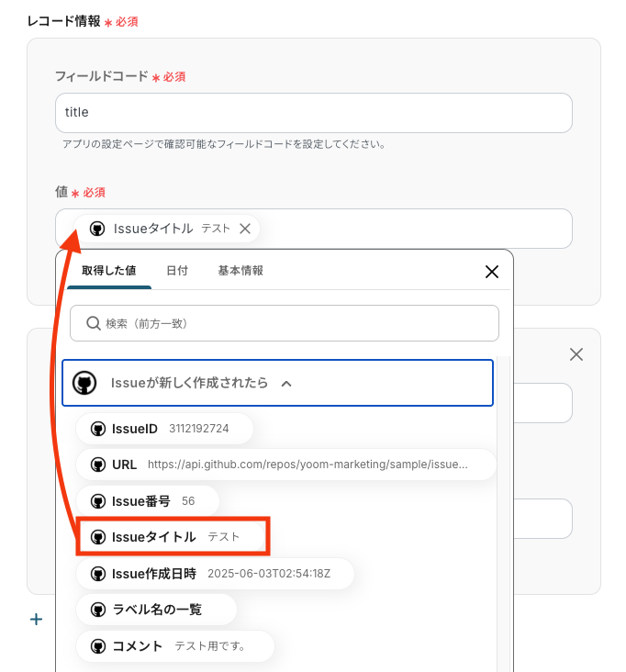Image resolution: width=626 pixels, height=672 pixels.
Task: Close the value picker popup
Action: [491, 272]
